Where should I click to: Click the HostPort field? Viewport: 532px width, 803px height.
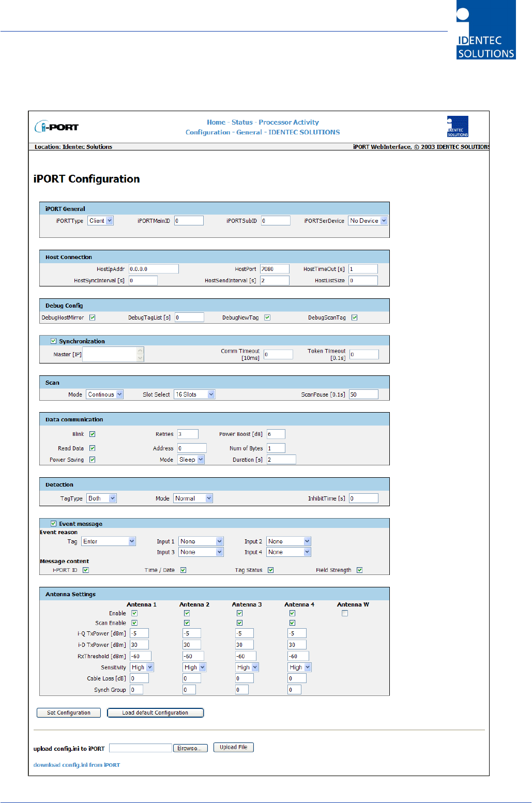[x=275, y=269]
